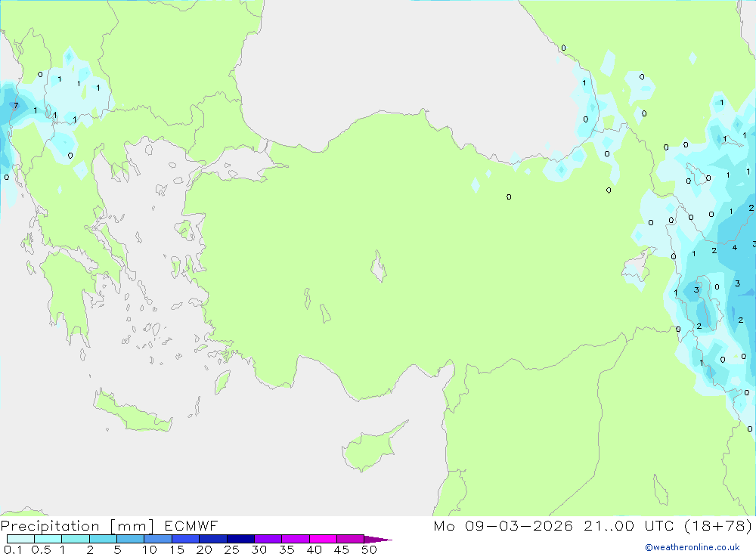Click the 1–2 mm legend color box
The width and height of the screenshot is (756, 554).
coord(76,539)
